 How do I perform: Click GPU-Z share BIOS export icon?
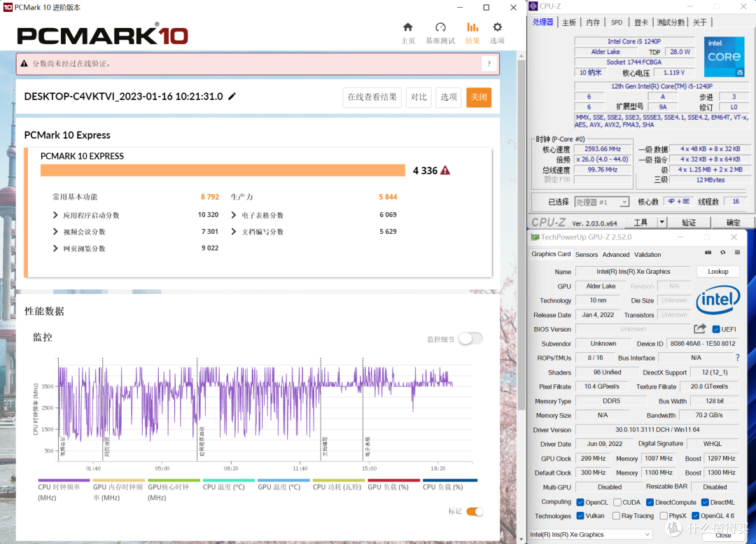[699, 329]
